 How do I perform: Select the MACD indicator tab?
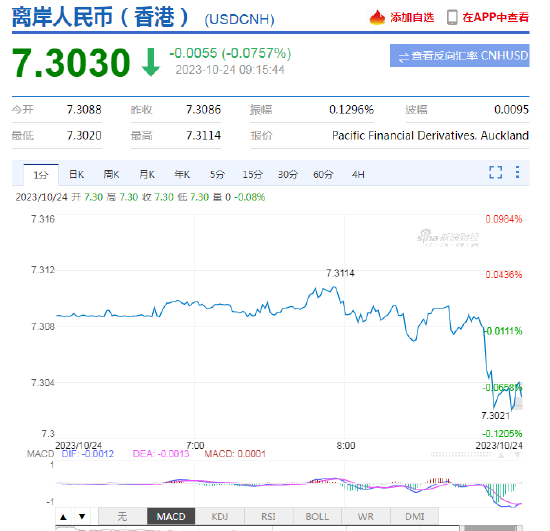(x=171, y=516)
